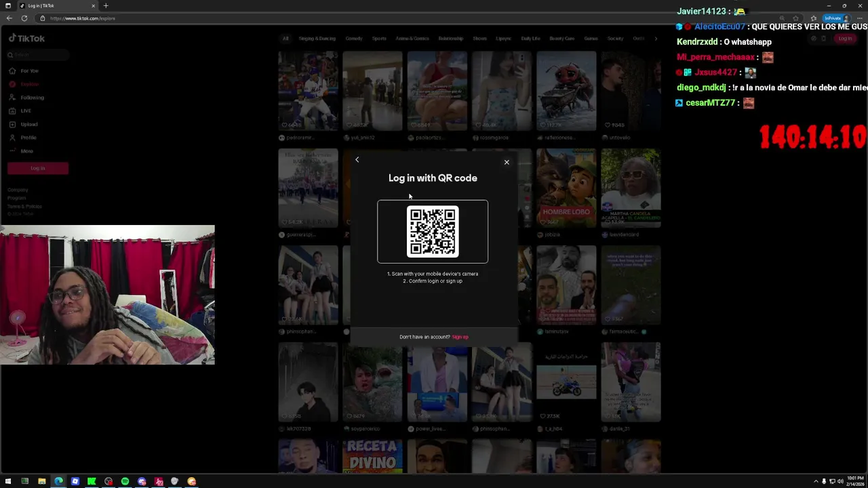Reload the page with refresh icon
Viewport: 868px width, 488px height.
click(24, 18)
